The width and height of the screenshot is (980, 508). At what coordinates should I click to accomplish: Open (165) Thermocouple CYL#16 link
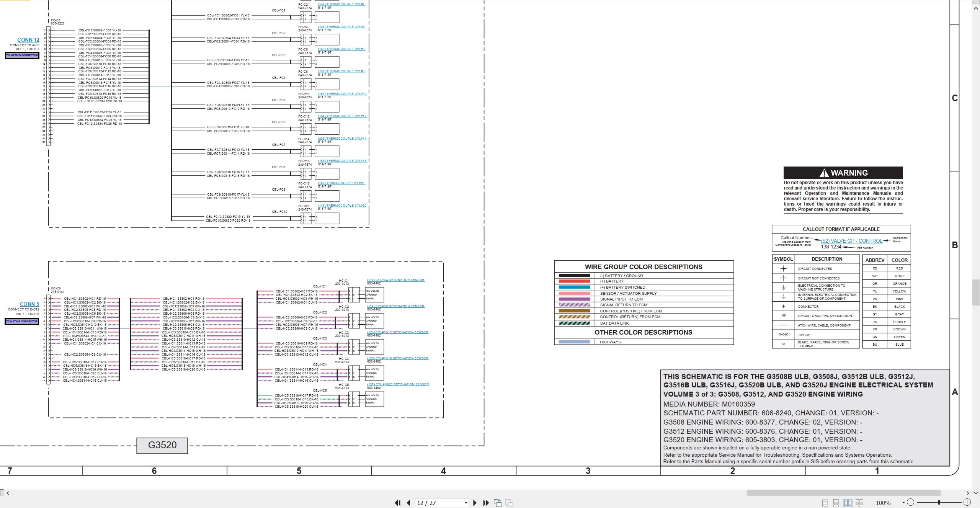click(x=342, y=161)
